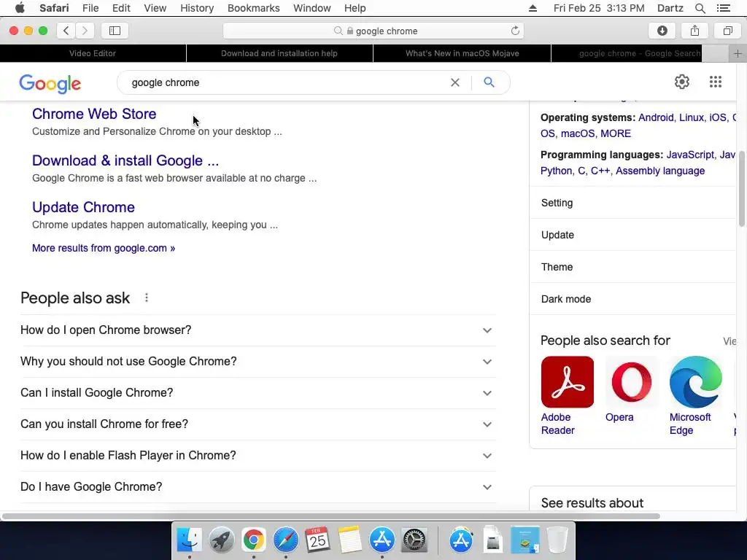Click the Safari address bar
Viewport: 747px width, 560px height.
373,31
